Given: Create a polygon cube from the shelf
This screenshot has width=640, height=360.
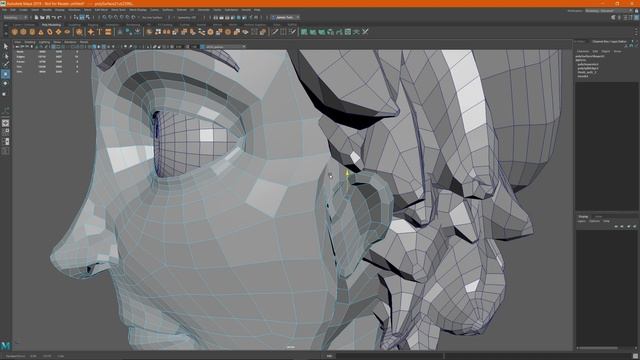Looking at the screenshot, I should coord(23,31).
